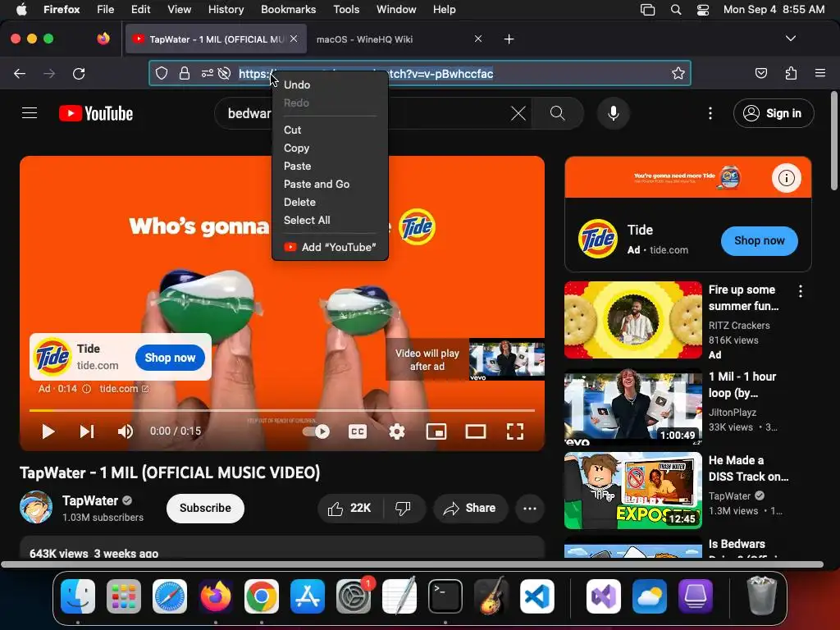Close the TapWater YouTube tab

tap(294, 39)
